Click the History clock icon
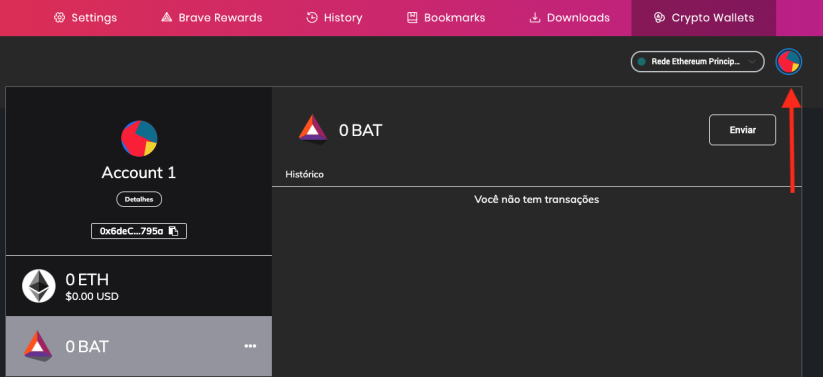Screen dimensions: 823x377 [312, 18]
